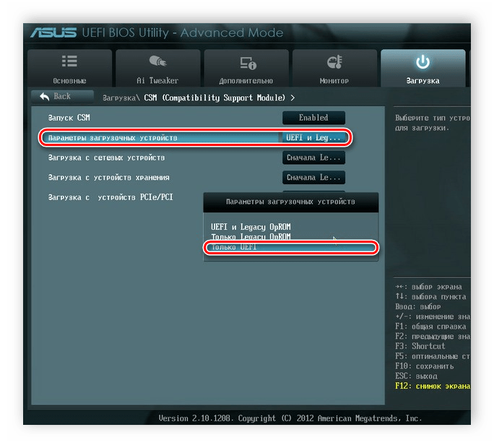This screenshot has height=448, width=494.
Task: Open the Параметры загрузочных устройств dropdown value
Action: 313,138
